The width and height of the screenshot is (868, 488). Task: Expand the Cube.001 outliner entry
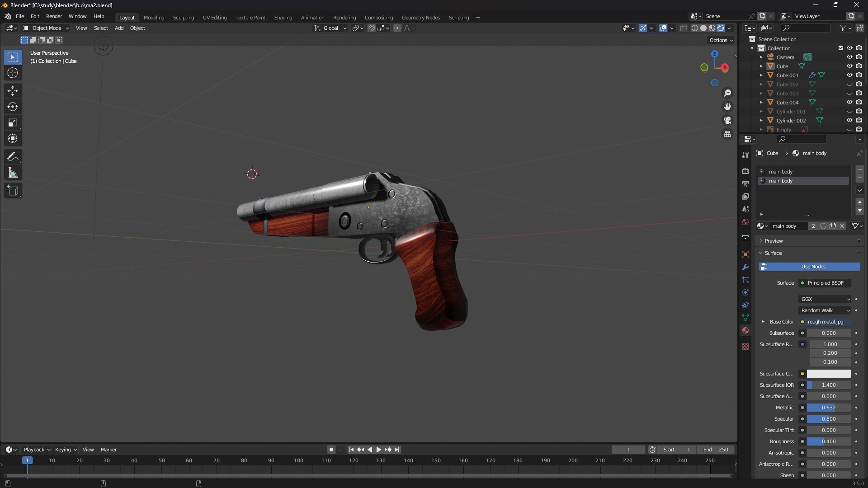pos(761,75)
